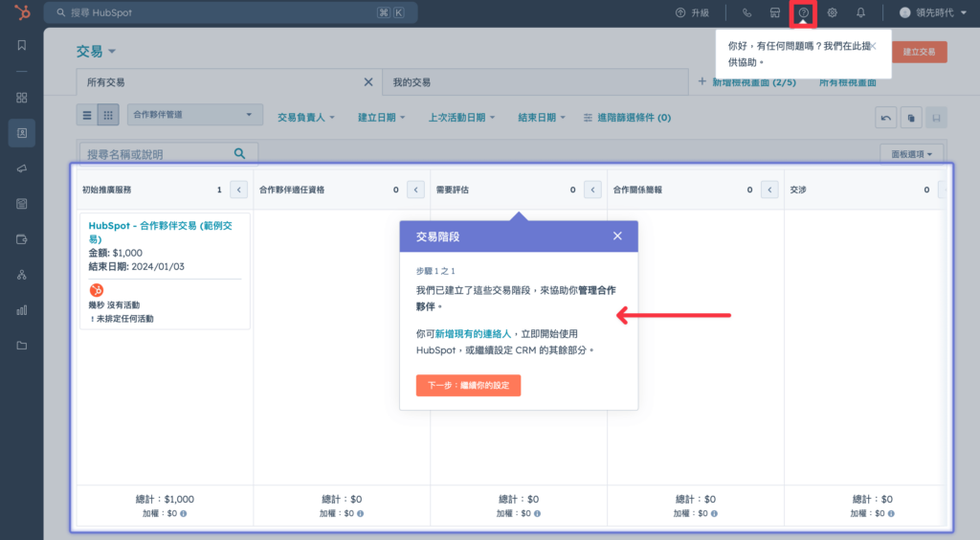Click the 金額: $1,000 text on card
Viewport: 980px width, 540px height.
pyautogui.click(x=116, y=253)
